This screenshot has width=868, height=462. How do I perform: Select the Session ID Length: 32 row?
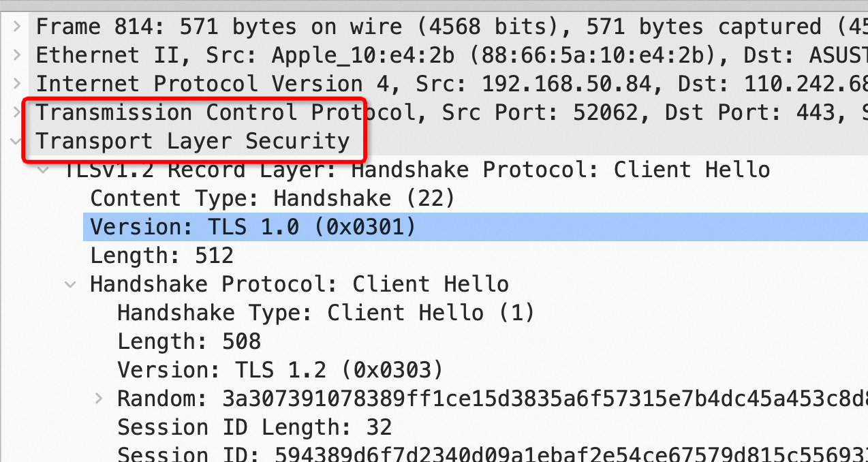[x=254, y=427]
